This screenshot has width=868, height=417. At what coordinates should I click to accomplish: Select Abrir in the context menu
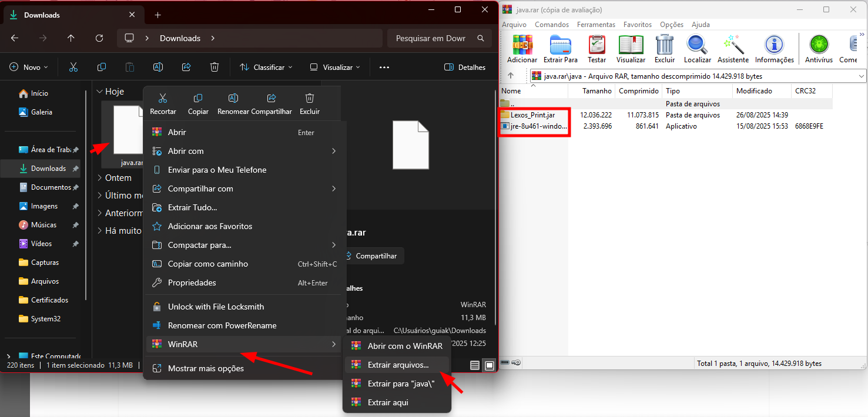click(x=244, y=132)
